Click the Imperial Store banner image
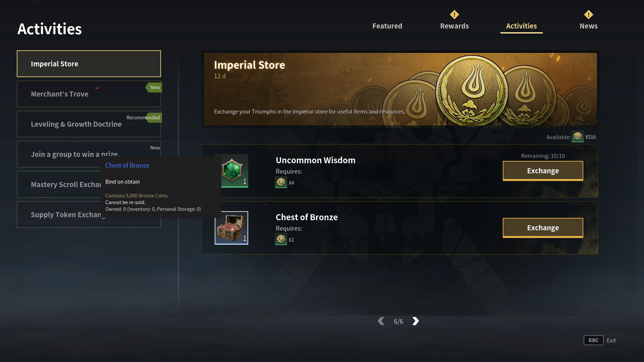644x362 pixels. coord(400,89)
